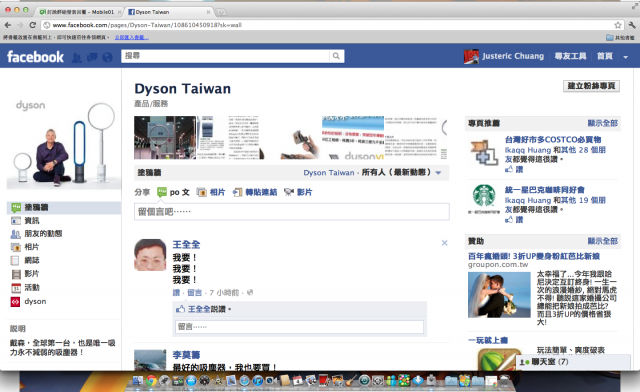Click the search magnifier button
Screen dimensions: 640x392
click(336, 56)
